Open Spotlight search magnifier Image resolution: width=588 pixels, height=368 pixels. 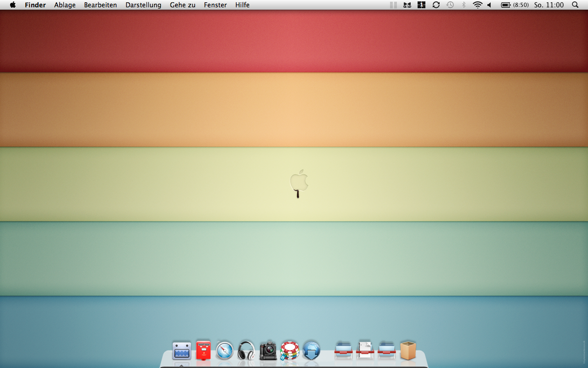coord(575,5)
